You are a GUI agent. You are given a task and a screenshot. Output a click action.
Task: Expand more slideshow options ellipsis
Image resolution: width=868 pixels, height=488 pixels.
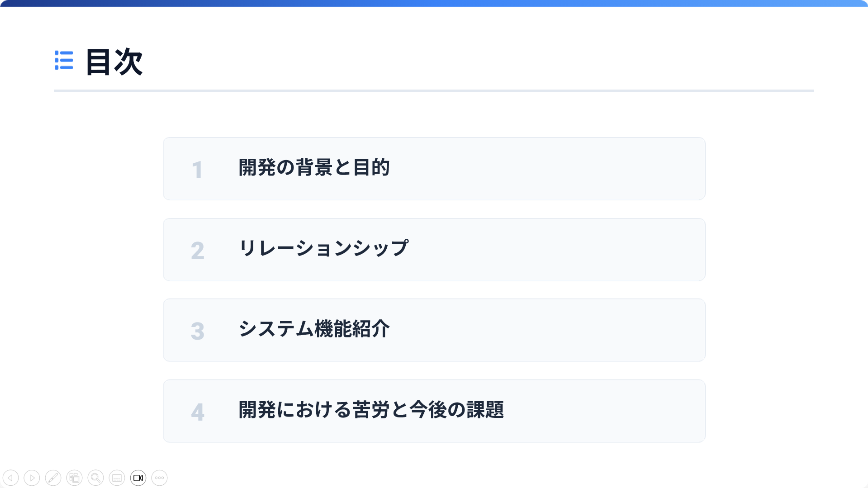tap(159, 478)
